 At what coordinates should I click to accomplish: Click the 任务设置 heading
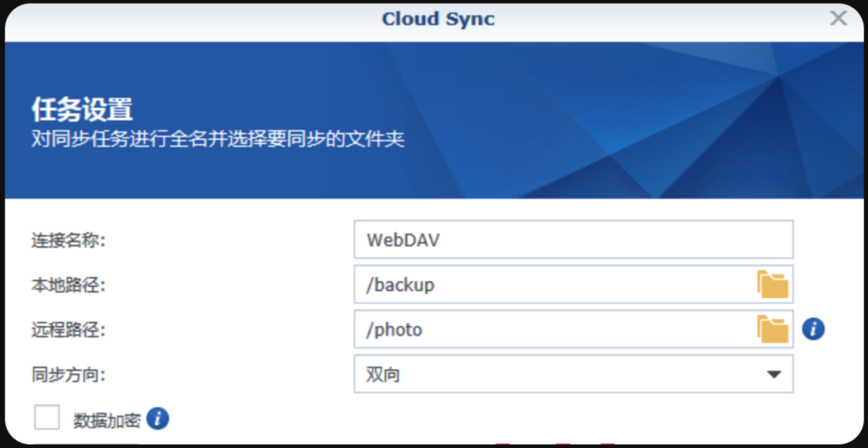82,109
